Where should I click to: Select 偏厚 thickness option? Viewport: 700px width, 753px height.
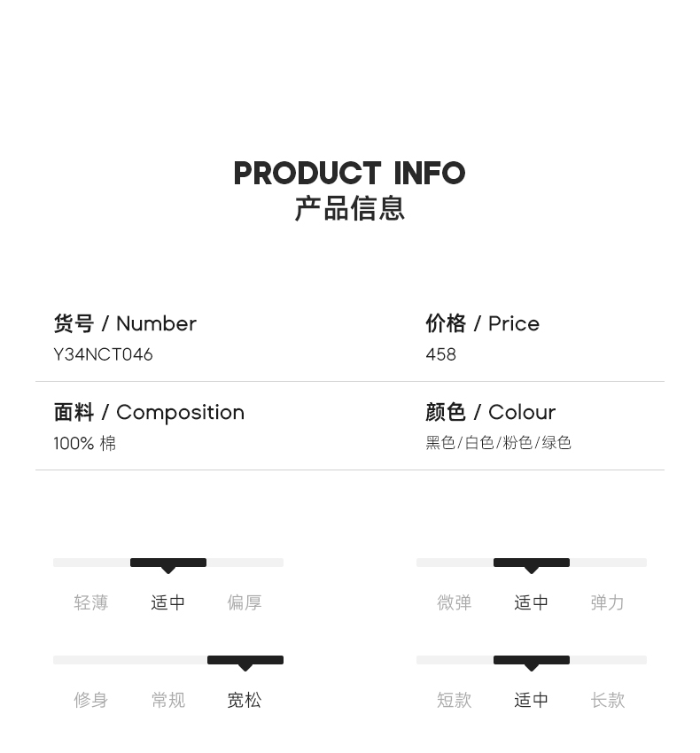coord(245,602)
